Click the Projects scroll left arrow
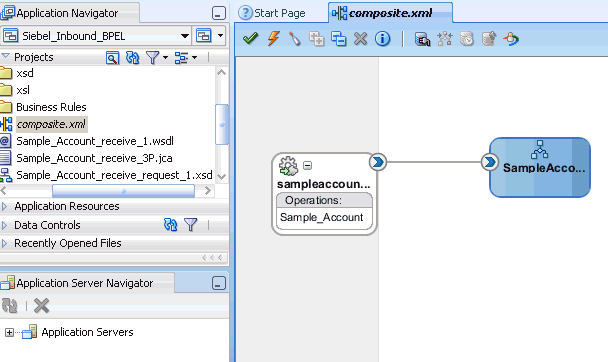Viewport: 608px width, 362px height. point(3,191)
